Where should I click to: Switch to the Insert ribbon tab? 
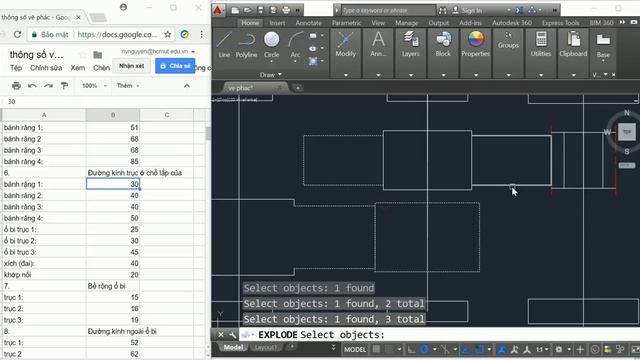click(x=277, y=23)
